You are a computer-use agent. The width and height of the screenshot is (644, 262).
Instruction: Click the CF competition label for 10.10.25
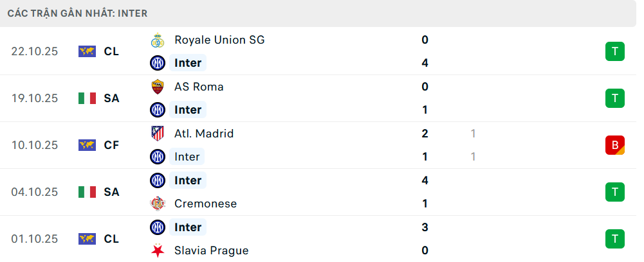[111, 145]
